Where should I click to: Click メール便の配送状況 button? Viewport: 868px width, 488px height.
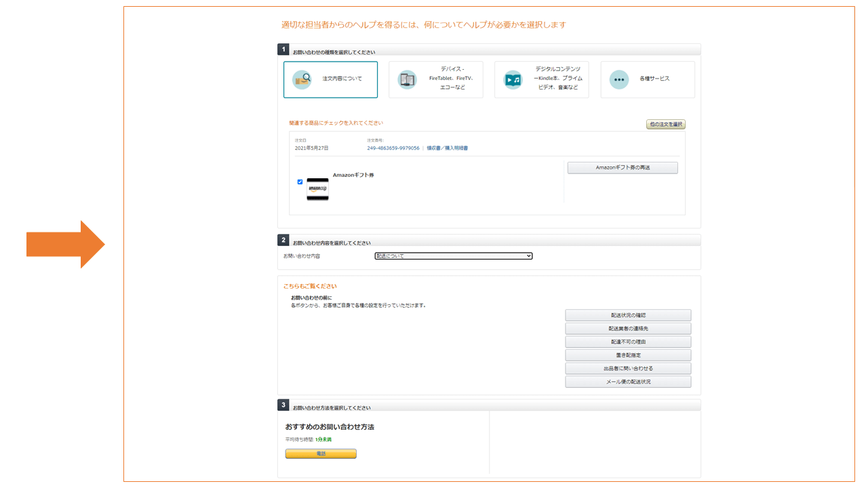point(628,382)
